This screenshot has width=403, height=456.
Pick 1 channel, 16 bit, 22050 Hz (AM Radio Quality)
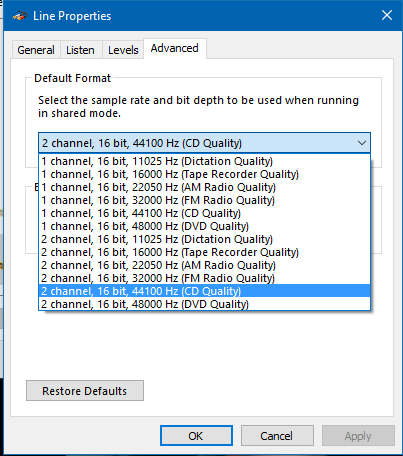204,187
